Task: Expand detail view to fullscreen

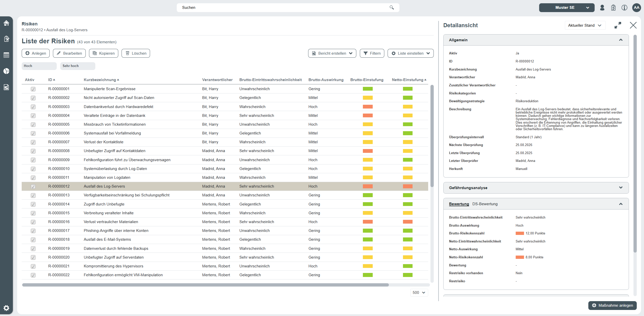Action: click(x=618, y=25)
